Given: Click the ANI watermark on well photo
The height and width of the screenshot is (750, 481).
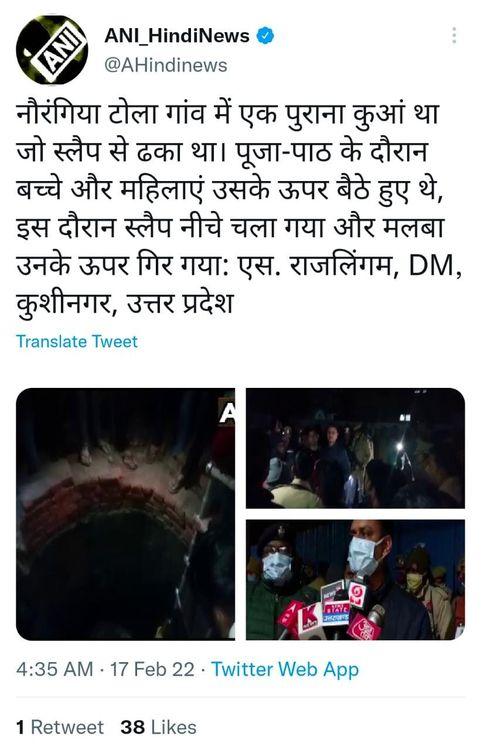Looking at the screenshot, I should click(227, 412).
